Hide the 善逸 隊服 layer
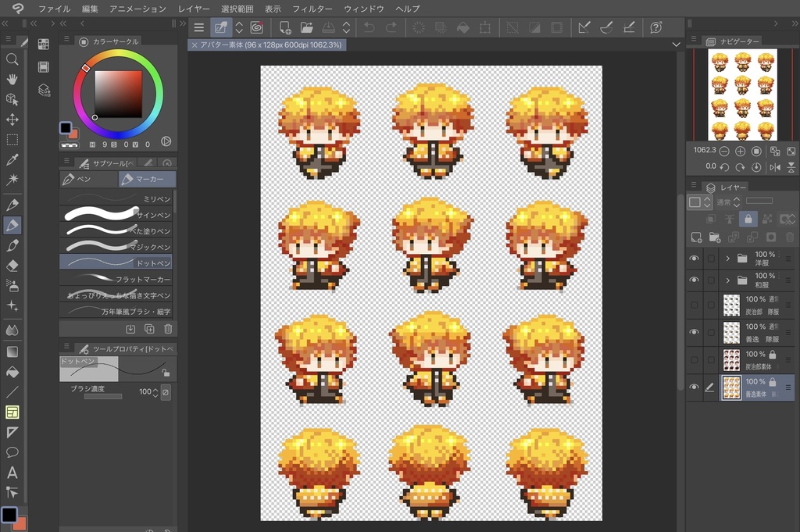The width and height of the screenshot is (800, 532). point(694,332)
